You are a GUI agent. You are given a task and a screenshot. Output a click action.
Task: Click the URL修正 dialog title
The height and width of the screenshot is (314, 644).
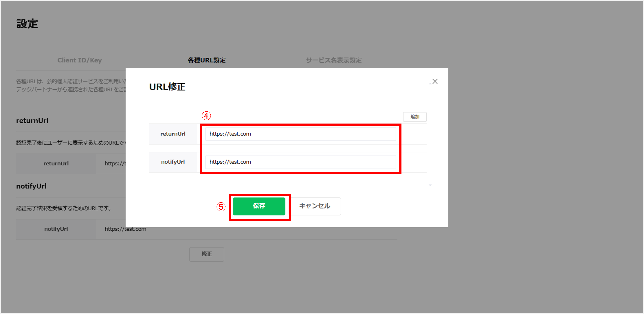(167, 87)
